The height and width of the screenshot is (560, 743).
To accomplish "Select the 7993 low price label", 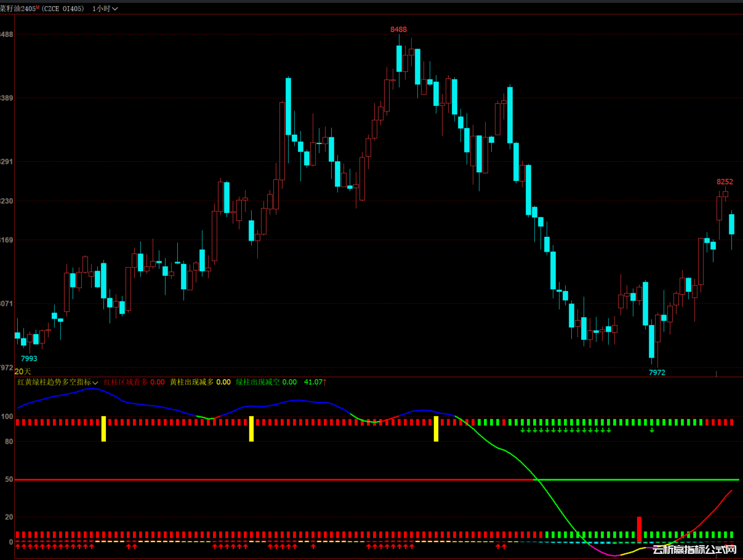I will (29, 359).
